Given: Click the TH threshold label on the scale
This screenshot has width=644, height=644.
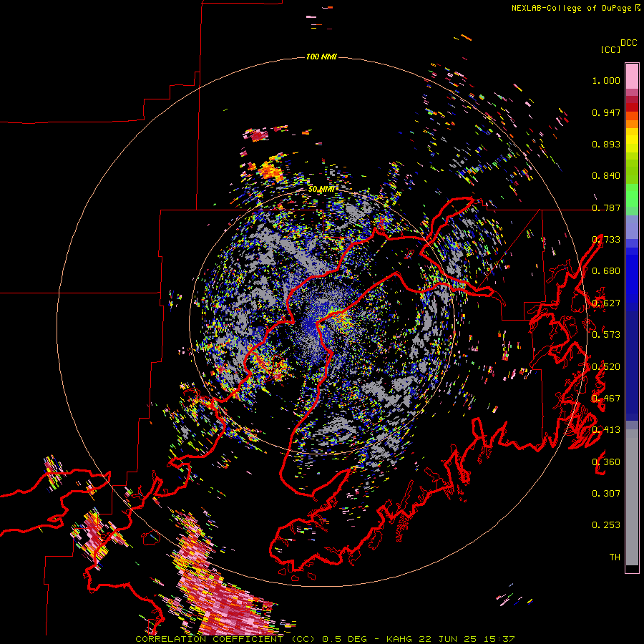Looking at the screenshot, I should click(615, 557).
